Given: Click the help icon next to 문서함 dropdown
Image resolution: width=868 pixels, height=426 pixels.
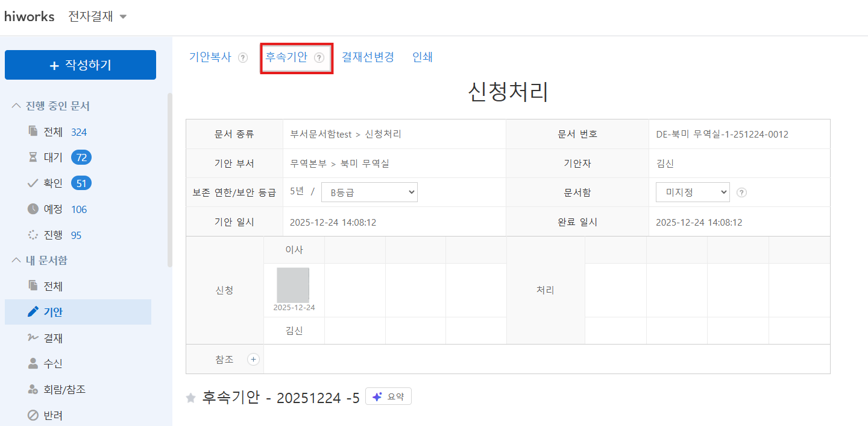Looking at the screenshot, I should tap(742, 192).
